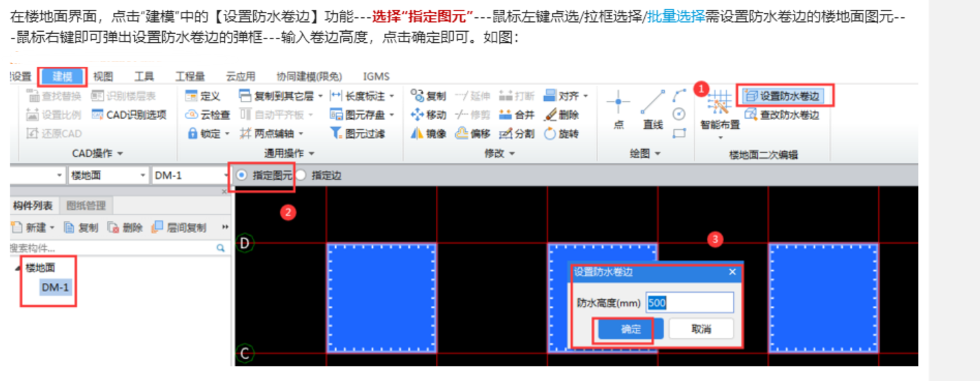The height and width of the screenshot is (381, 980).
Task: Open the IGMS ribbon tab
Action: (377, 77)
